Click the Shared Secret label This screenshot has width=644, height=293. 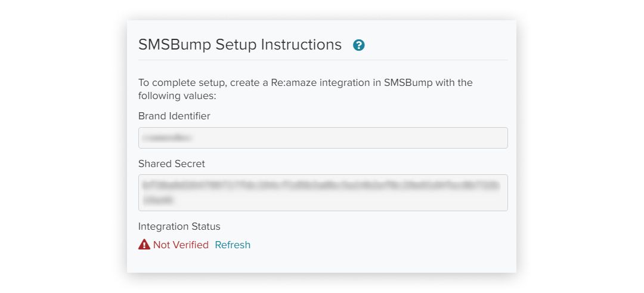coord(172,164)
